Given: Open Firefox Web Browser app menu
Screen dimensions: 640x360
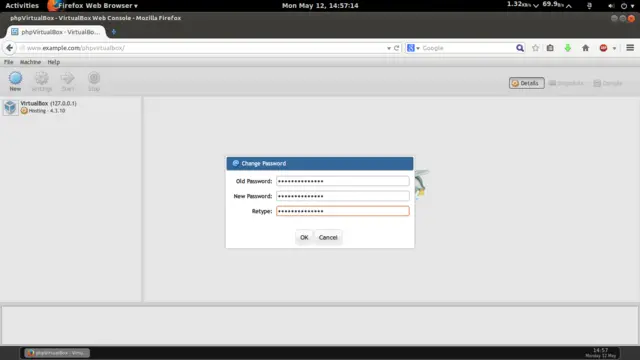Looking at the screenshot, I should 93,5.
